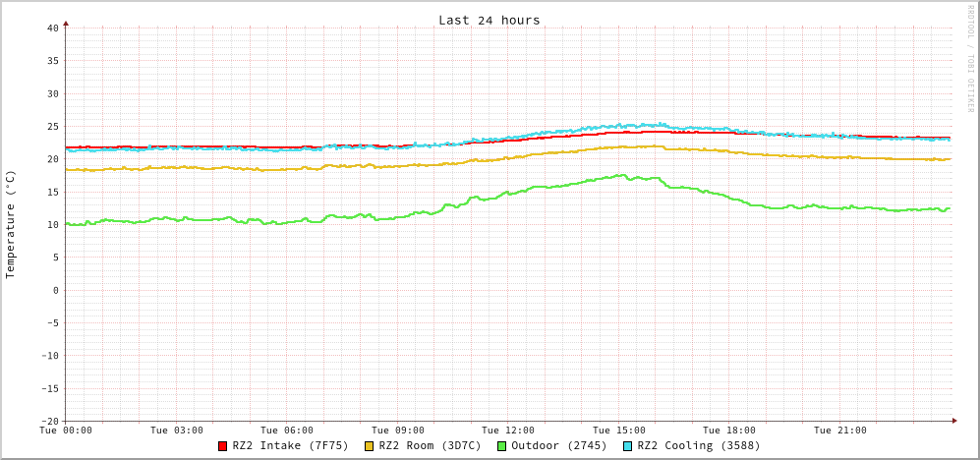Click the cyan RZ2 Cooling legend swatch
Viewport: 980px width, 460px height.
[628, 446]
